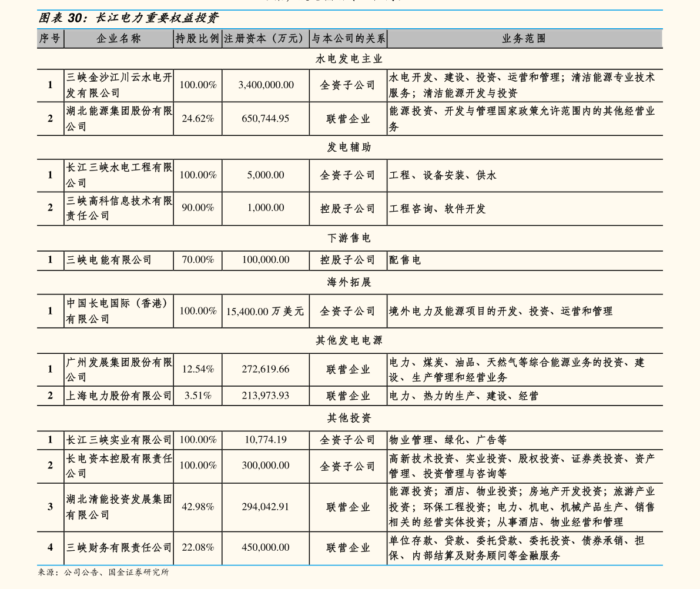Click registered capital "213,973.93"
The height and width of the screenshot is (589, 700).
click(x=266, y=395)
